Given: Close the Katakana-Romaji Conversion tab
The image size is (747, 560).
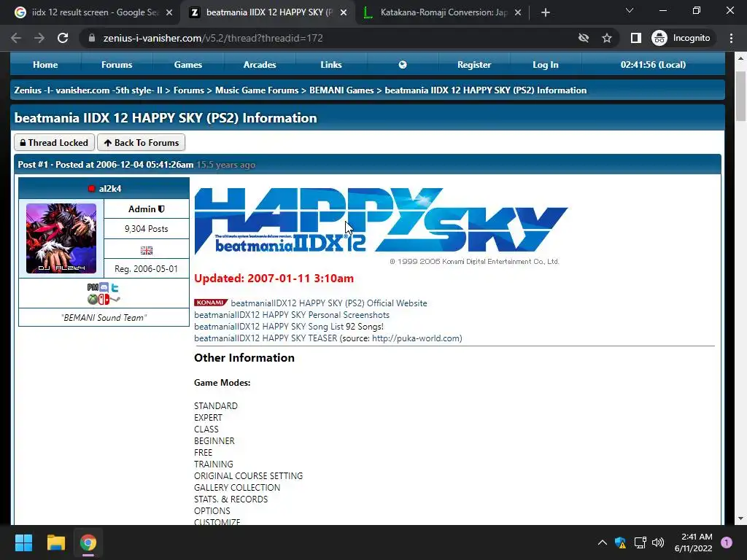Looking at the screenshot, I should tap(518, 13).
